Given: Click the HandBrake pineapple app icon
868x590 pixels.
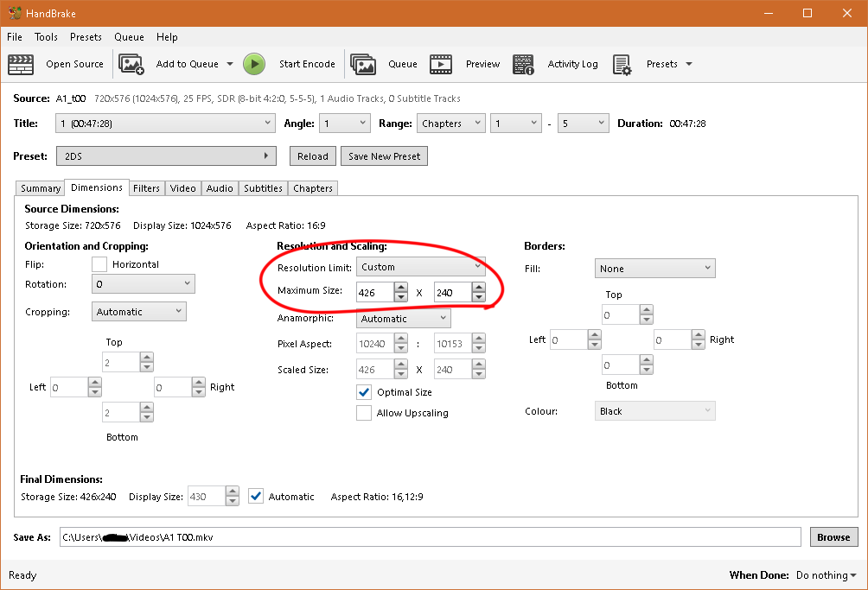Looking at the screenshot, I should click(x=15, y=13).
